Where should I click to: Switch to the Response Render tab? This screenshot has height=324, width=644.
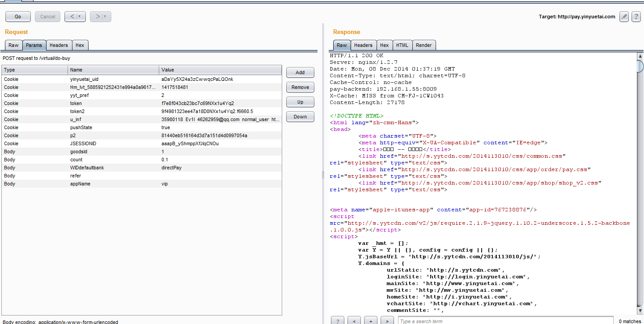(424, 45)
